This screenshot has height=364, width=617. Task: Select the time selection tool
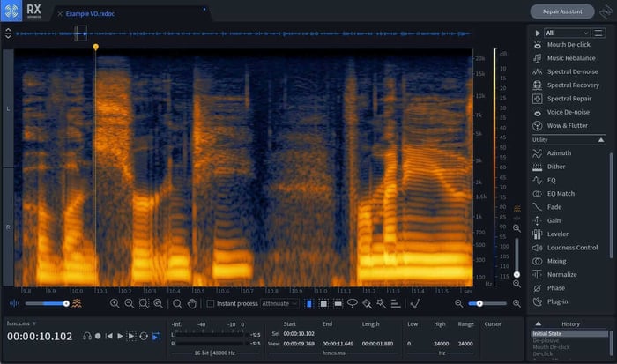(308, 303)
